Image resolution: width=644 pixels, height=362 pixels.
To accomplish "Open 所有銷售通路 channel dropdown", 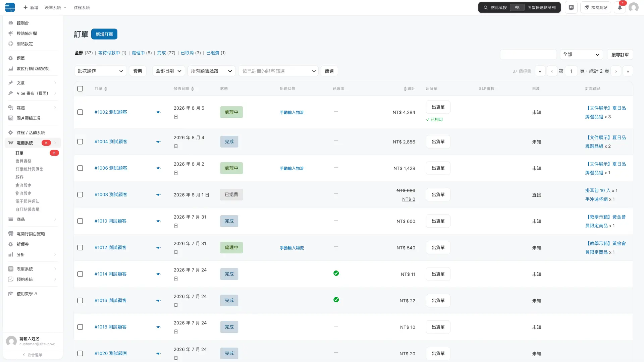I will pos(211,71).
